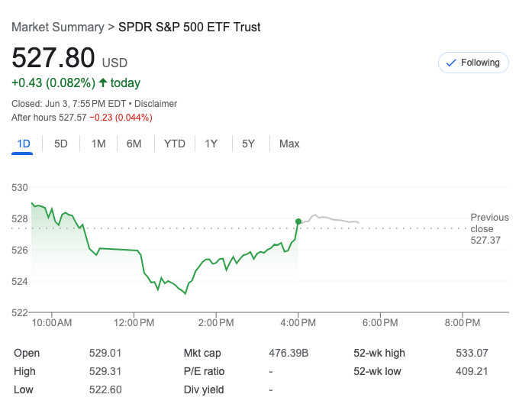
Task: Show the 6M price chart
Action: 134,144
